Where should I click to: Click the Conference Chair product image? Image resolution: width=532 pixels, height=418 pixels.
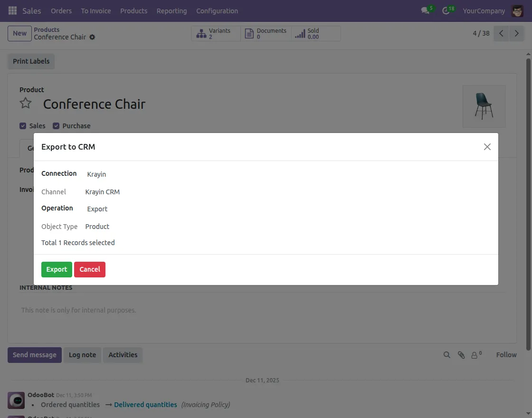coord(484,106)
